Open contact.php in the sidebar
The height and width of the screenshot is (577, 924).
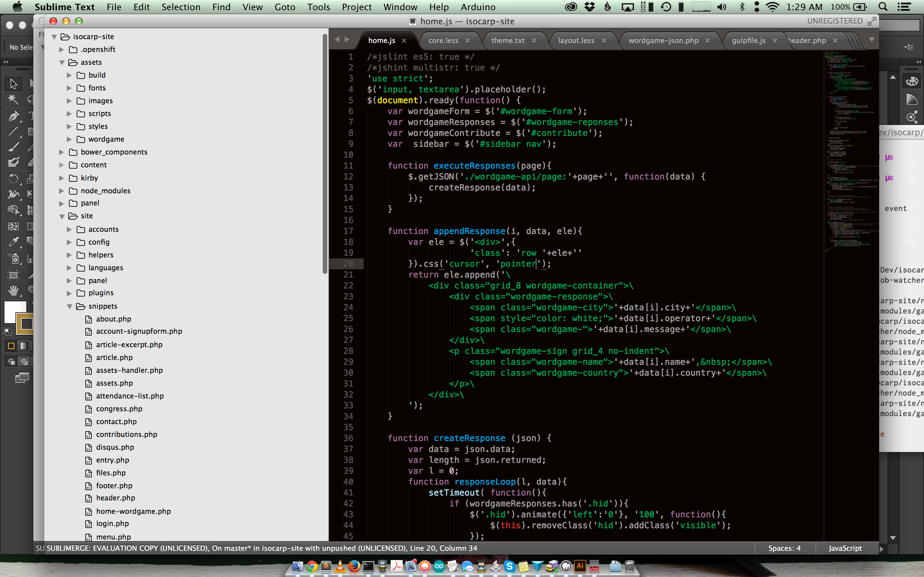pos(116,421)
